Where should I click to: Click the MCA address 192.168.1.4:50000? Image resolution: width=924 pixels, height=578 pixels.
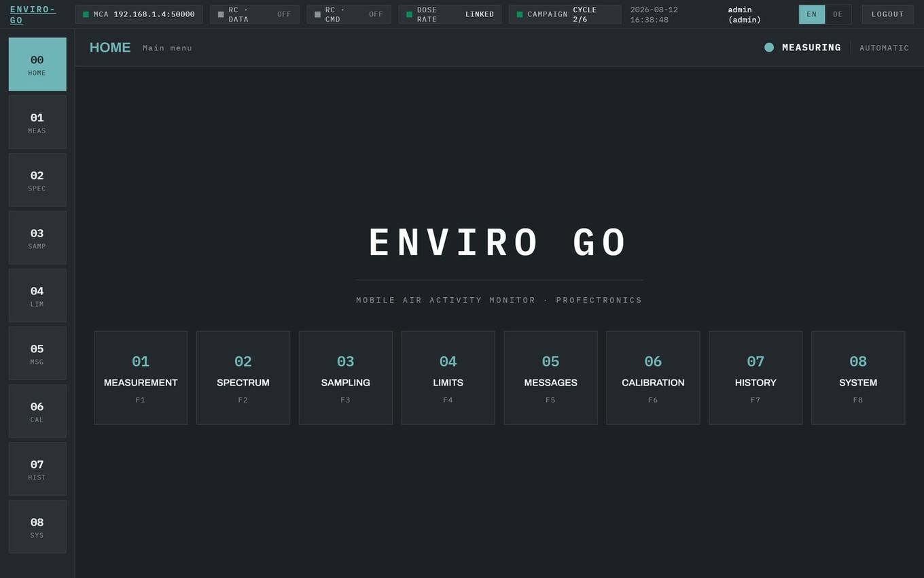(x=154, y=14)
